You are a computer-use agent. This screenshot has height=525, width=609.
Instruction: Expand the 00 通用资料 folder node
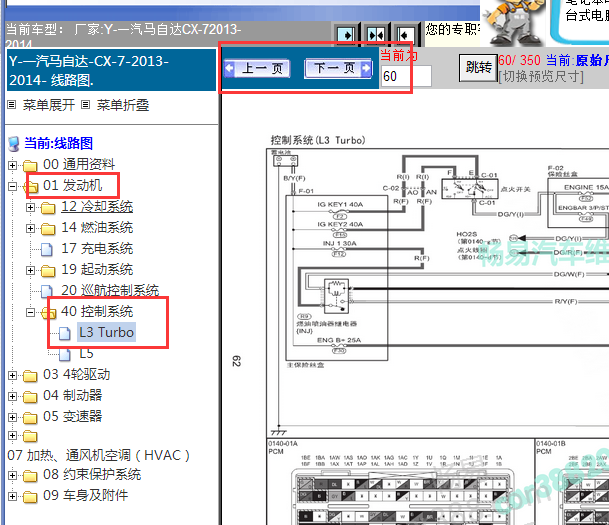tap(12, 165)
